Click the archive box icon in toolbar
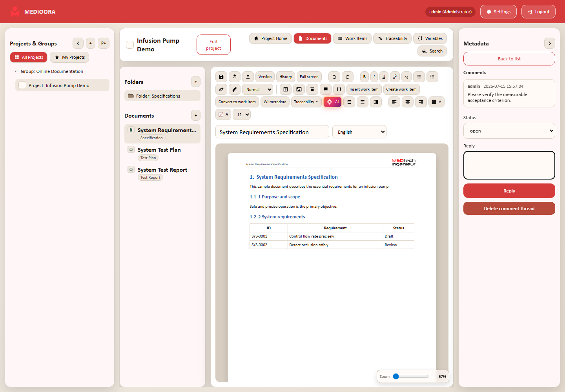This screenshot has width=565, height=392. coord(312,89)
